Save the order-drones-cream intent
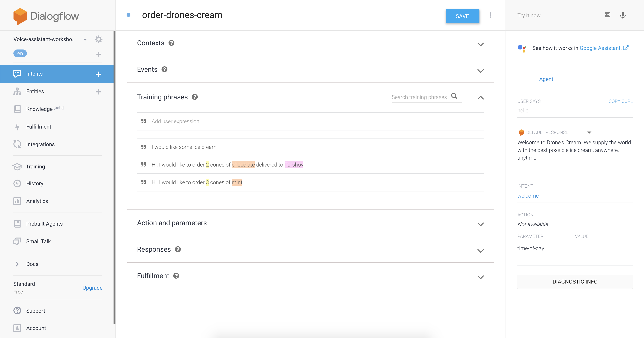This screenshot has height=338, width=644. pos(462,16)
